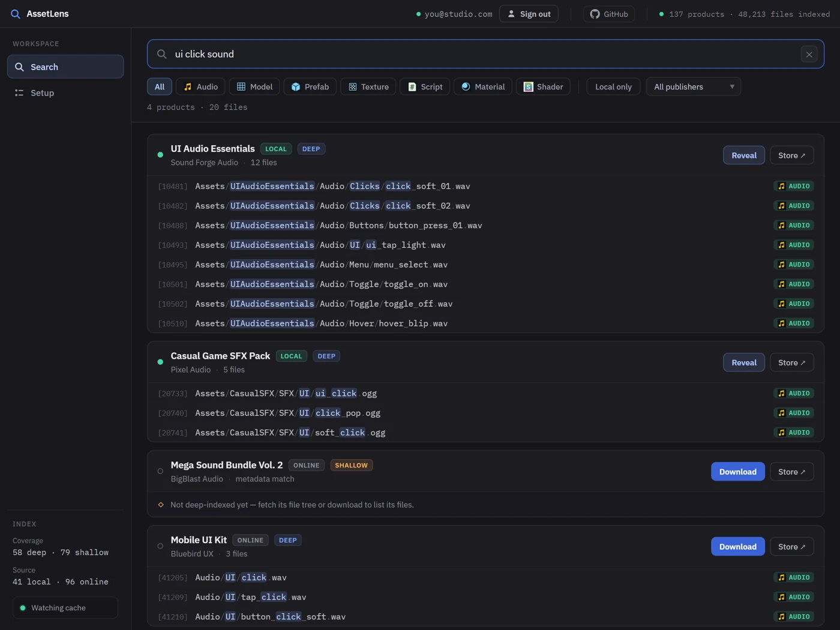Open Store page for Mega Sound Bundle
840x630 pixels.
pyautogui.click(x=791, y=472)
